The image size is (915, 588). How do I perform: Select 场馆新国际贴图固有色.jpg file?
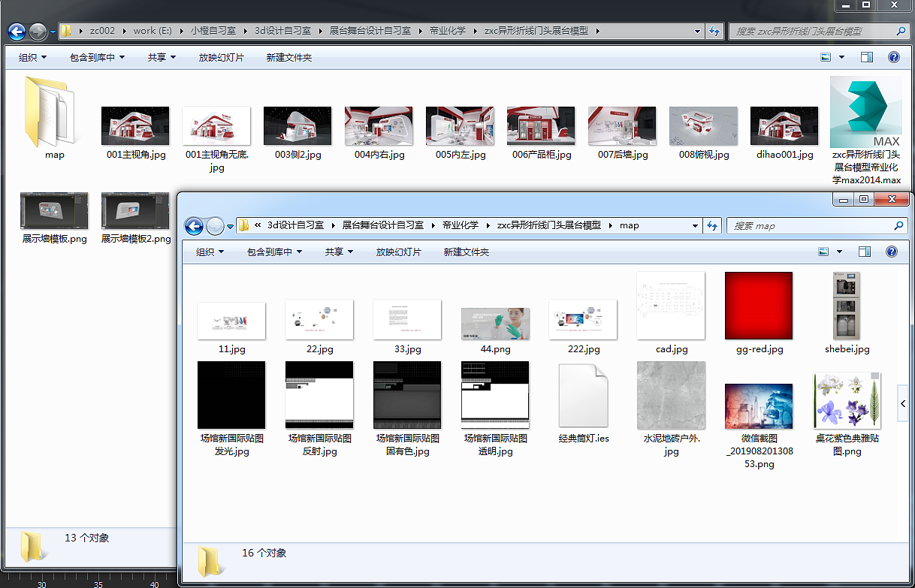click(407, 395)
